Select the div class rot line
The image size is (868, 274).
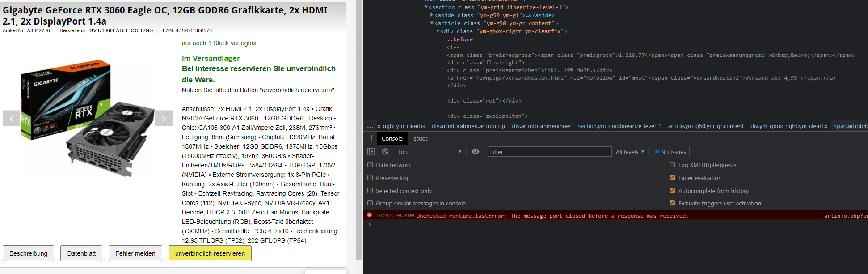click(x=484, y=101)
